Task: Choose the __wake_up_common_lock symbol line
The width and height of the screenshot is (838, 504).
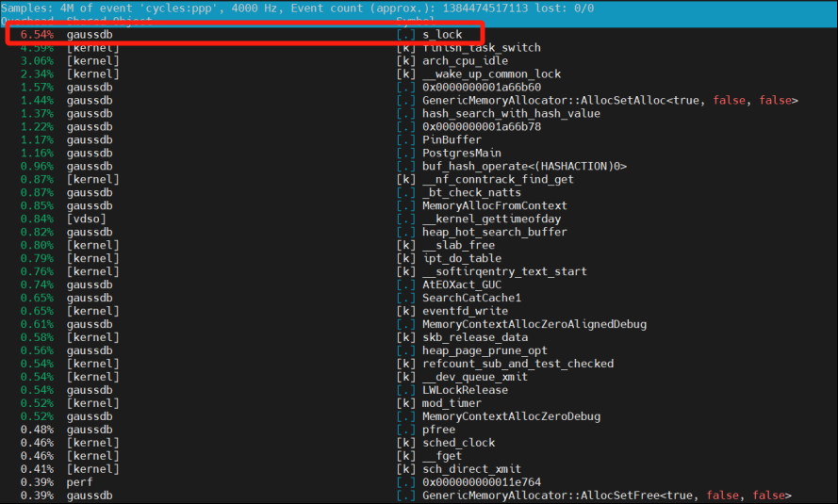Action: [491, 73]
